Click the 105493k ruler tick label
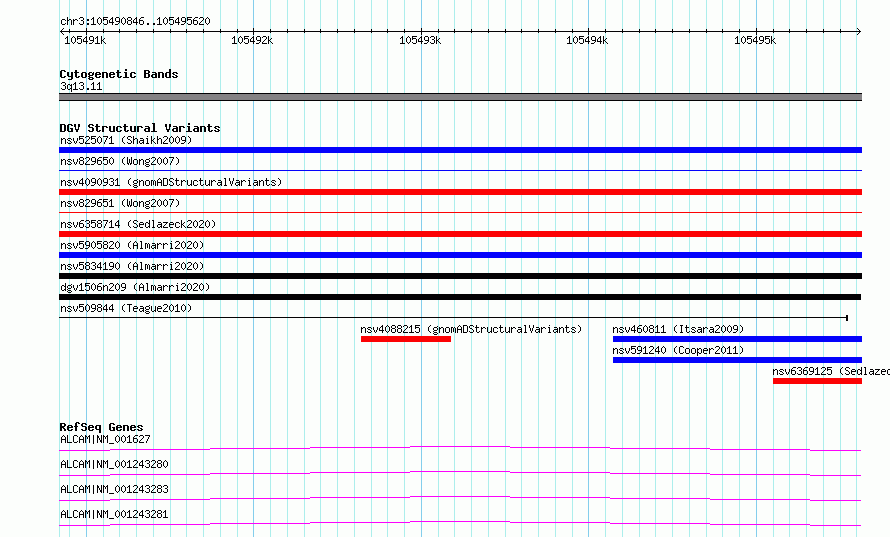 [420, 40]
